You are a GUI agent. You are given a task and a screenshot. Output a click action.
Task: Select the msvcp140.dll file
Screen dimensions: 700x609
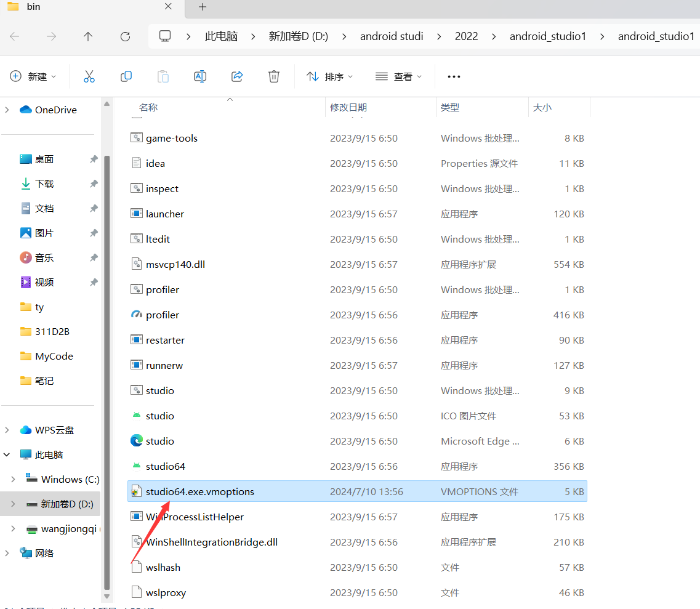[x=357, y=264]
